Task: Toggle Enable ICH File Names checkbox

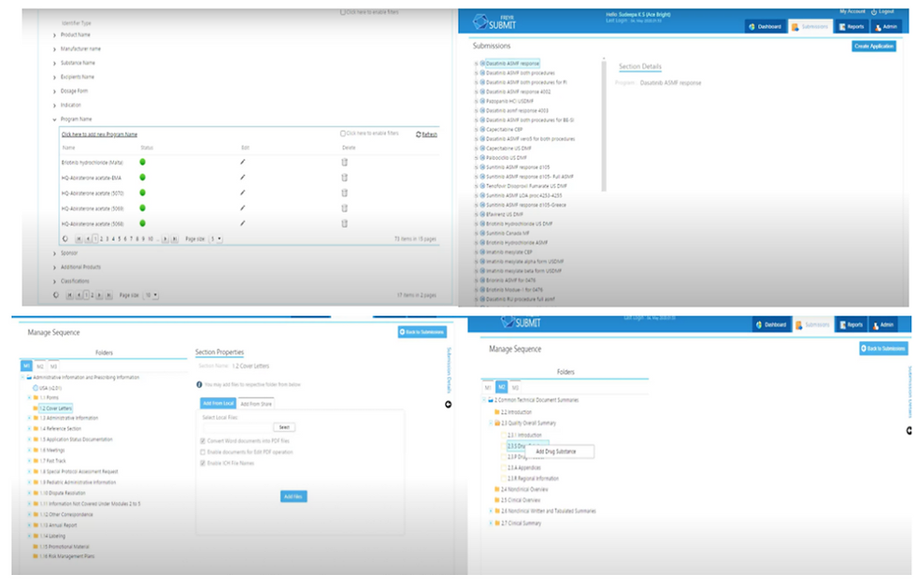Action: pyautogui.click(x=203, y=464)
